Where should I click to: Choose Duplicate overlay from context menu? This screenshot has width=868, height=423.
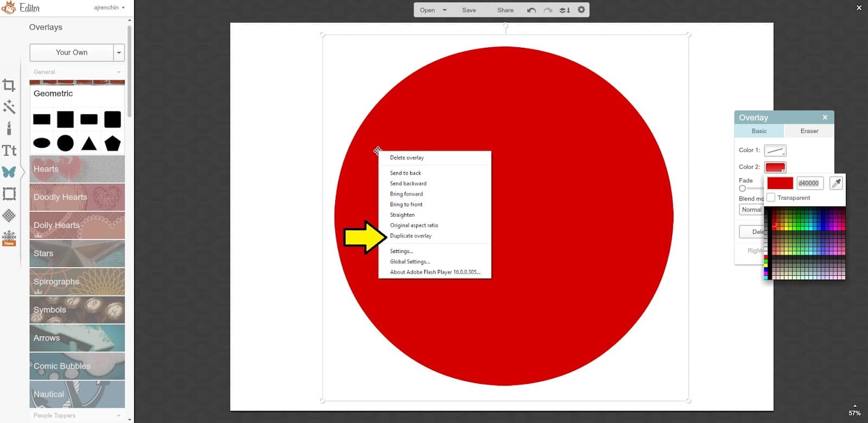click(411, 236)
